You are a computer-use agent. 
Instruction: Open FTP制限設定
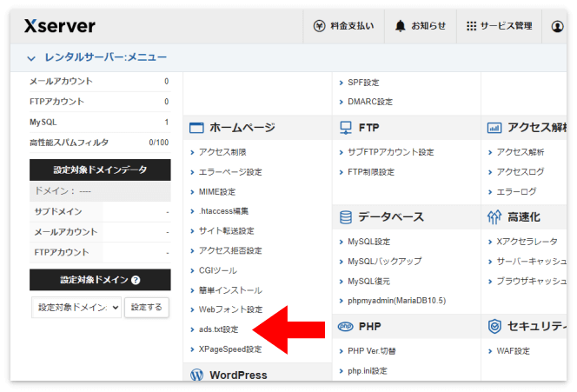pyautogui.click(x=371, y=172)
